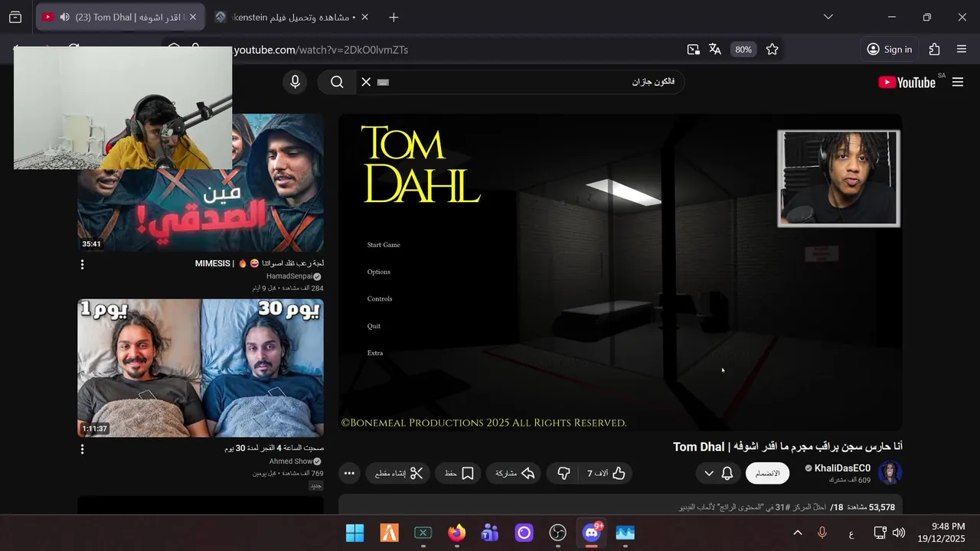Show hidden system tray icons
The height and width of the screenshot is (551, 980).
click(797, 533)
